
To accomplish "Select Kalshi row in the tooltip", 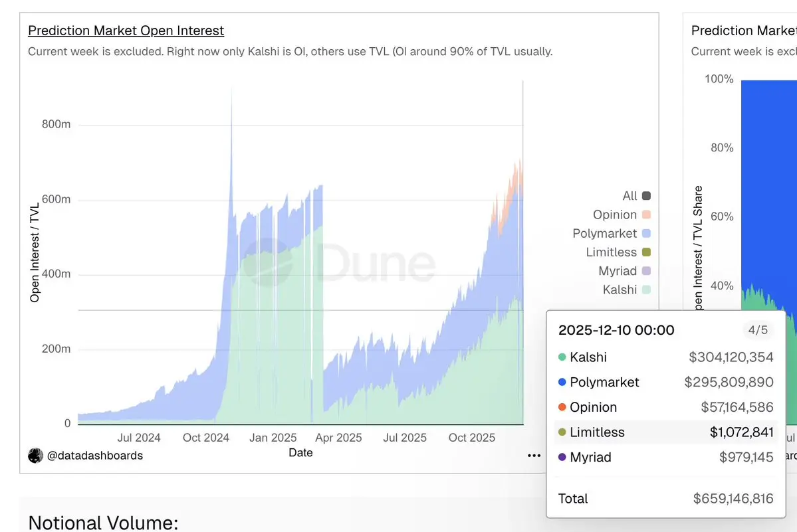I will (x=666, y=357).
